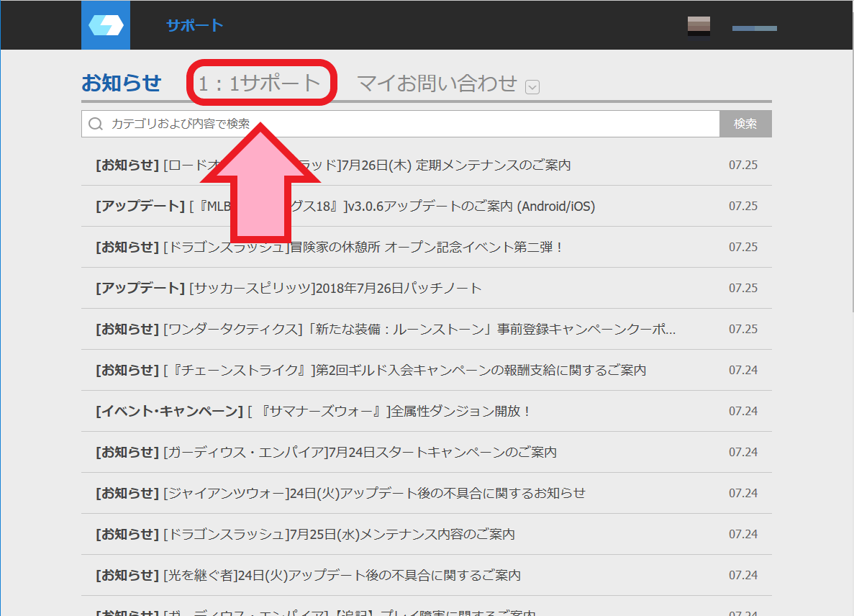Screen dimensions: 854x616
Task: Expand the マイお問い合わせ dropdown chevron
Action: [532, 86]
